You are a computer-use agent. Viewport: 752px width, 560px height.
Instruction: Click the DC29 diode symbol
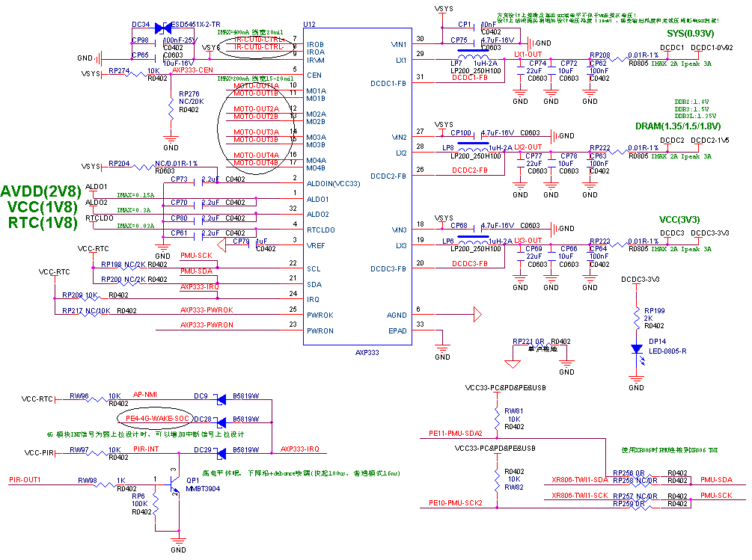(x=221, y=453)
